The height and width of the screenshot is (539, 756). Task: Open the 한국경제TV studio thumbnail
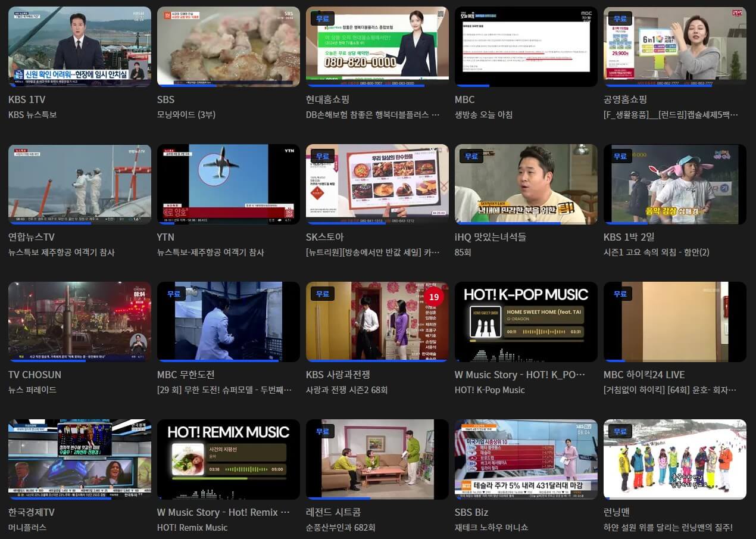tap(80, 459)
